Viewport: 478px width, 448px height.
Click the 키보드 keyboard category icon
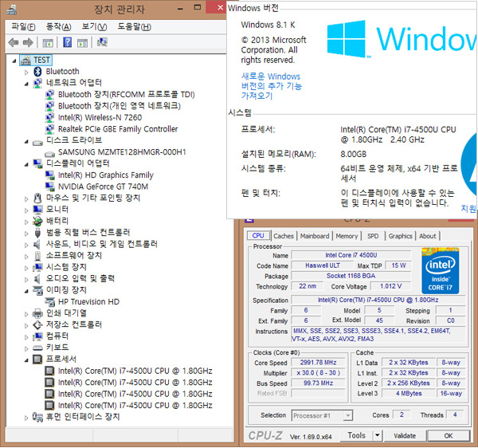click(37, 348)
